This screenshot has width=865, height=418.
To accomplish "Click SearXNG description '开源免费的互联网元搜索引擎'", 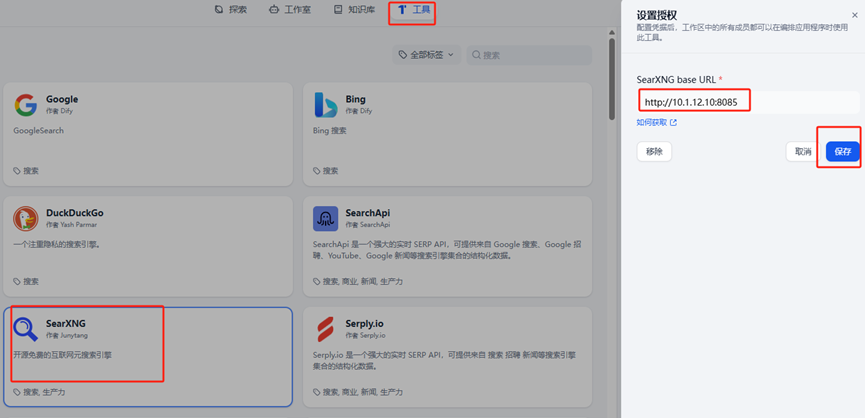I will coord(62,355).
